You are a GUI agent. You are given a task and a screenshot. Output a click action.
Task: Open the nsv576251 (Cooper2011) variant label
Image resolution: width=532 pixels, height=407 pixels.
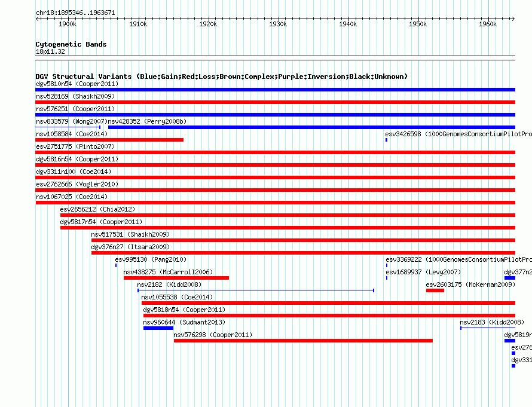(75, 109)
